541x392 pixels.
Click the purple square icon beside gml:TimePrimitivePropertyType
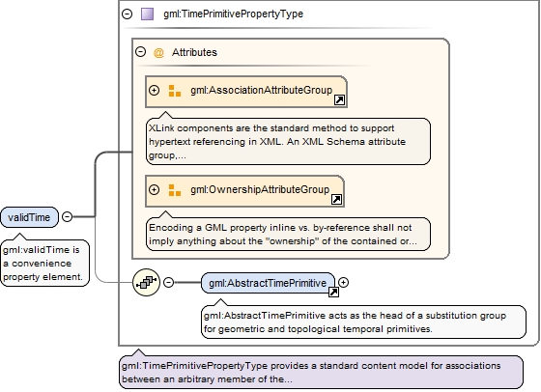(x=147, y=14)
